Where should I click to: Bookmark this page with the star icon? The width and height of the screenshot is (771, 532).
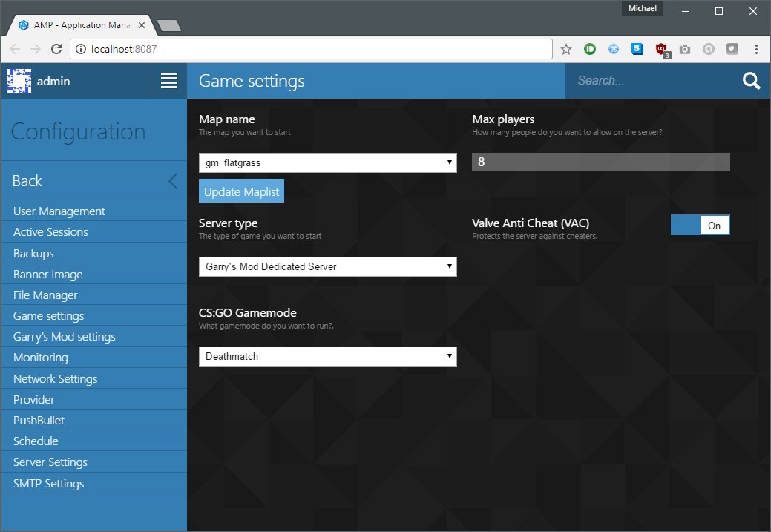point(566,49)
